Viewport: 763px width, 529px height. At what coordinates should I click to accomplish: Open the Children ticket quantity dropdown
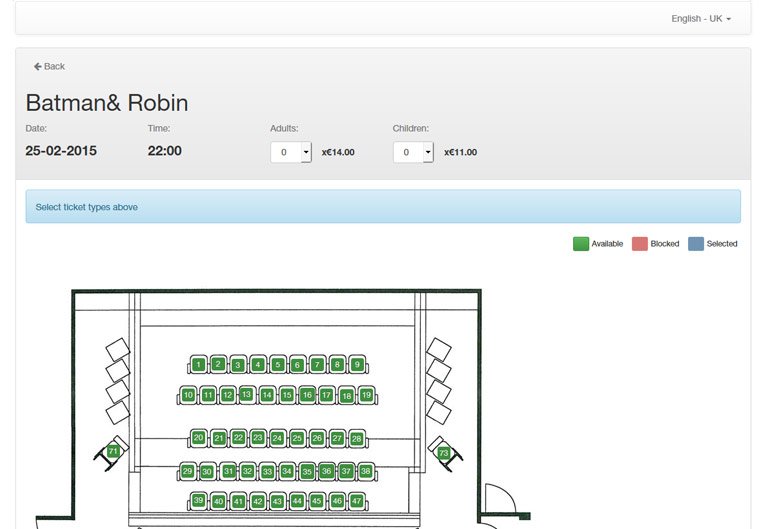[413, 152]
